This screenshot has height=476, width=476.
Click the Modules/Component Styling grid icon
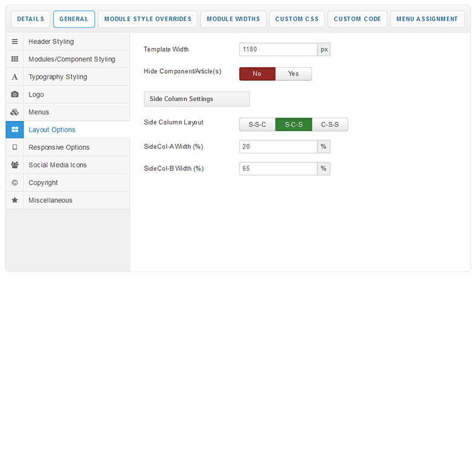[x=14, y=59]
